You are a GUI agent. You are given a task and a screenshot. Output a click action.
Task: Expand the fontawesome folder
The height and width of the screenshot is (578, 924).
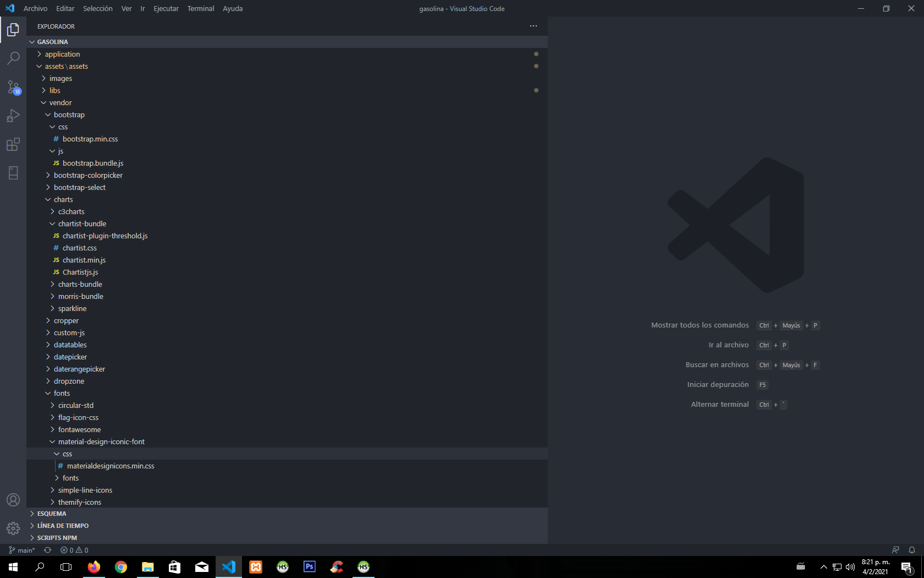pos(287,429)
